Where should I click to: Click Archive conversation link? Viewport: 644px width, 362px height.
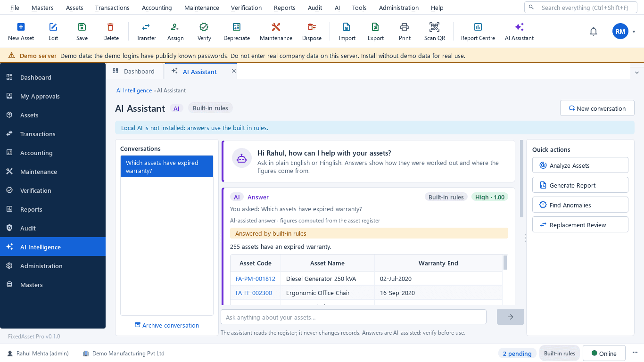pyautogui.click(x=167, y=325)
